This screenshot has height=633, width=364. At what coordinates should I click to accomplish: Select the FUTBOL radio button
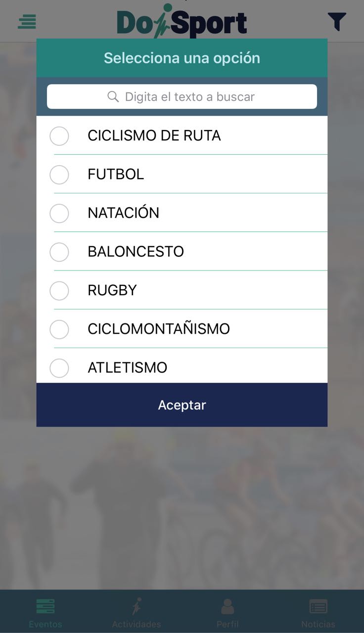pos(59,175)
